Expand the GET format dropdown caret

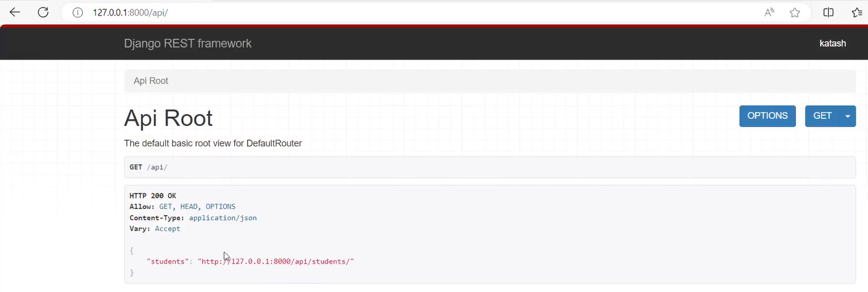[x=848, y=116]
